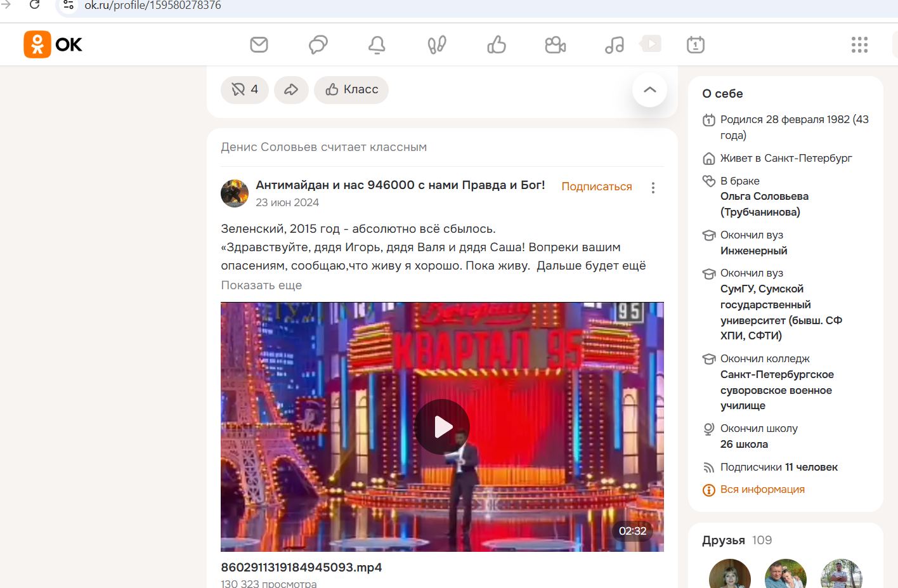Open the Discussions chat bubbles icon
This screenshot has height=588, width=898.
coord(318,44)
